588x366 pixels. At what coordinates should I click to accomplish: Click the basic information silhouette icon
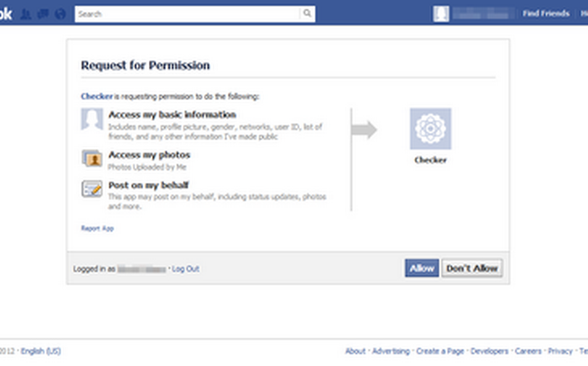click(92, 119)
